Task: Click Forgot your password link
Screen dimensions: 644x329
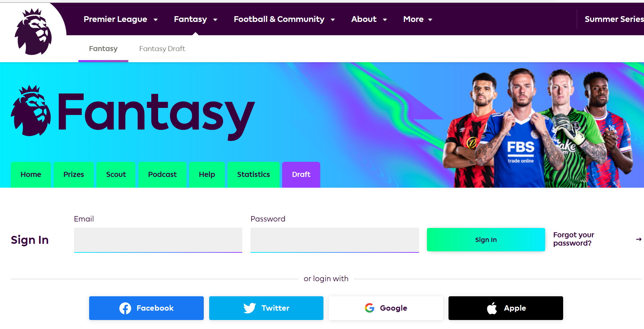Action: [x=574, y=239]
